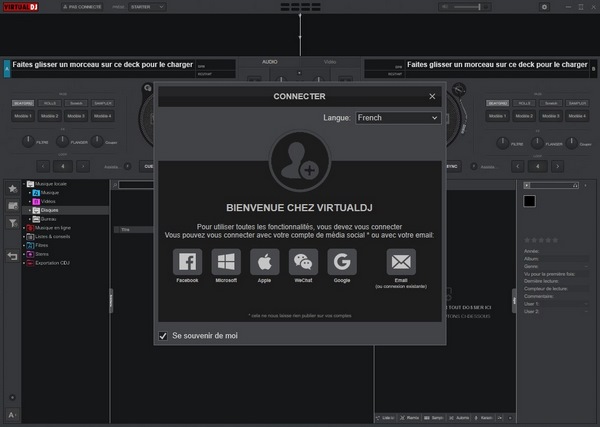Click the CUE button on left deck

(x=147, y=166)
